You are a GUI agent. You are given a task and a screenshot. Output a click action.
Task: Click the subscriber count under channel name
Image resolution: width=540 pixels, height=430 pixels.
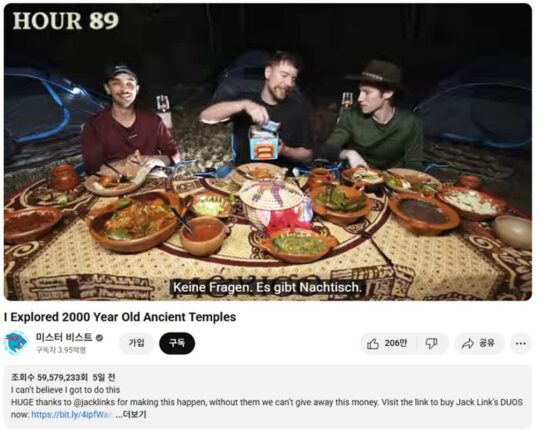coord(61,350)
